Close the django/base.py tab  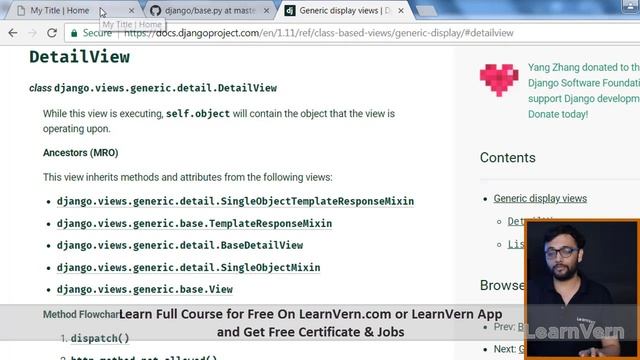(x=267, y=11)
